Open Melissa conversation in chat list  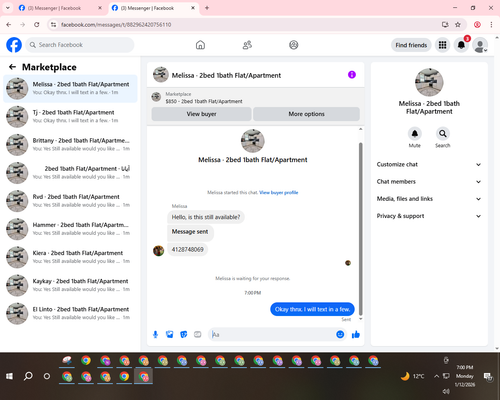pyautogui.click(x=70, y=88)
